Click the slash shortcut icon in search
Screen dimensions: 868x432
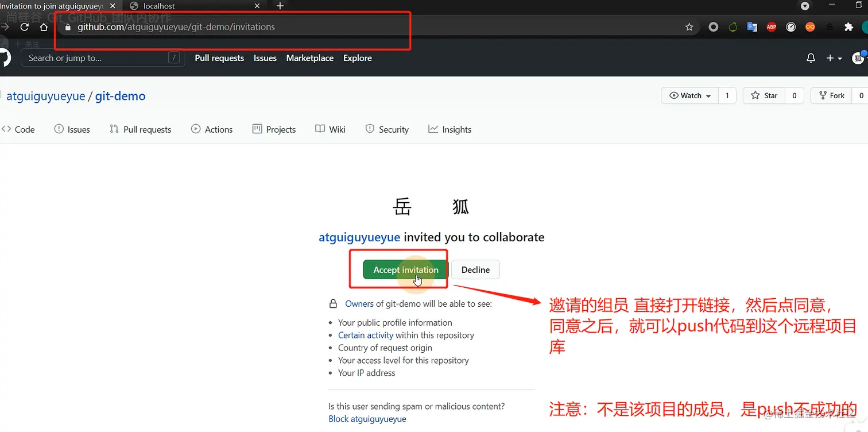pyautogui.click(x=174, y=58)
